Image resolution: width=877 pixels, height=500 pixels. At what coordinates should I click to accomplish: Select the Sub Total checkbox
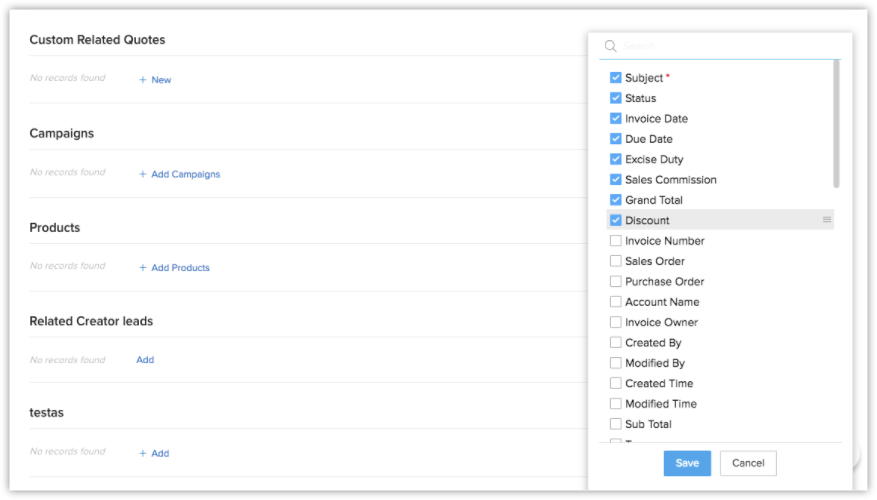[x=616, y=424]
